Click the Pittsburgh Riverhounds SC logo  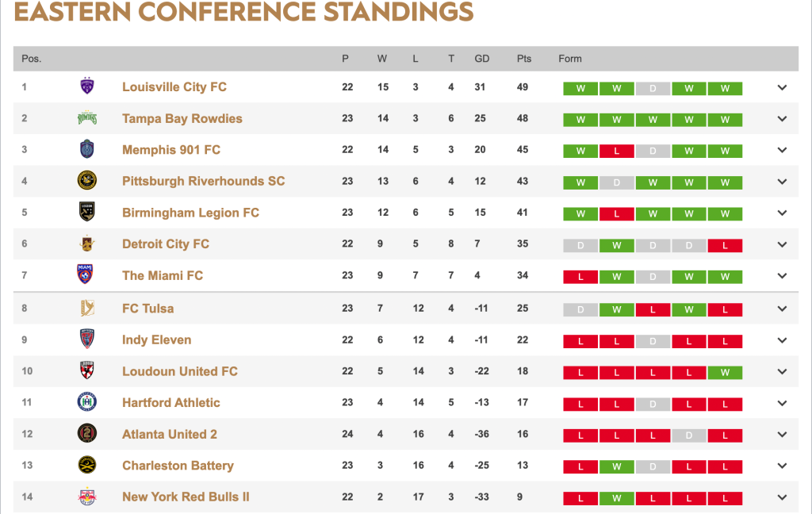tap(87, 181)
